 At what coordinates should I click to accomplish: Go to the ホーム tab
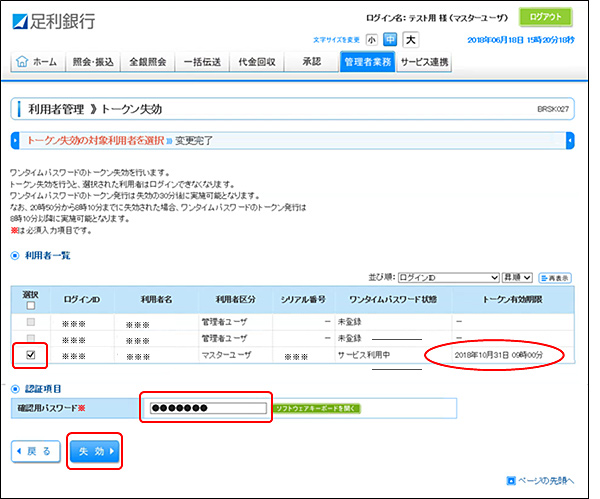pos(37,63)
